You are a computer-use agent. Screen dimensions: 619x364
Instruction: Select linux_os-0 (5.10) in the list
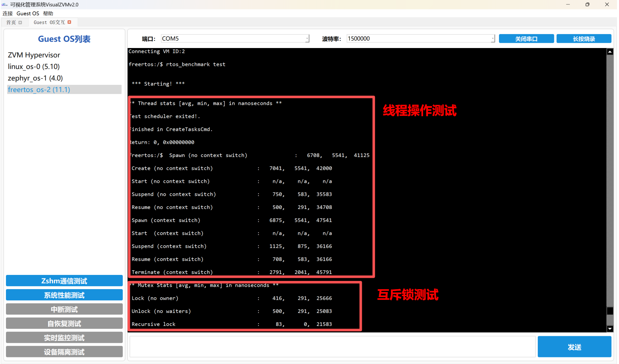(x=34, y=67)
